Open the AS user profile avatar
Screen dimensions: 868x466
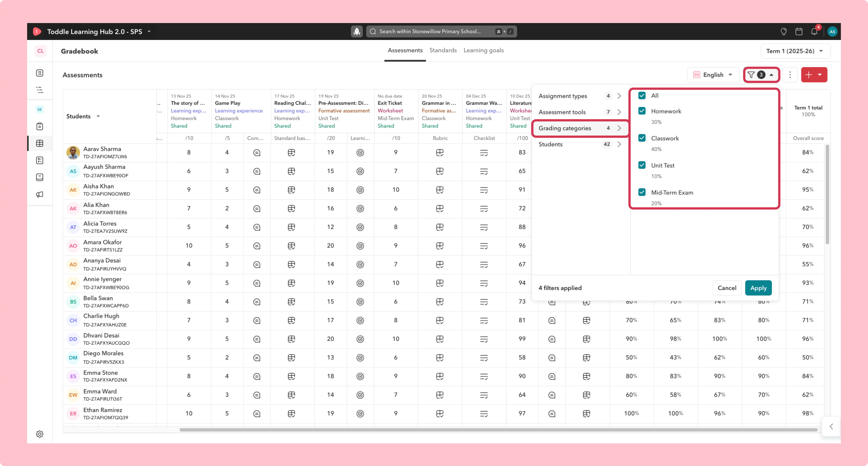pyautogui.click(x=832, y=31)
